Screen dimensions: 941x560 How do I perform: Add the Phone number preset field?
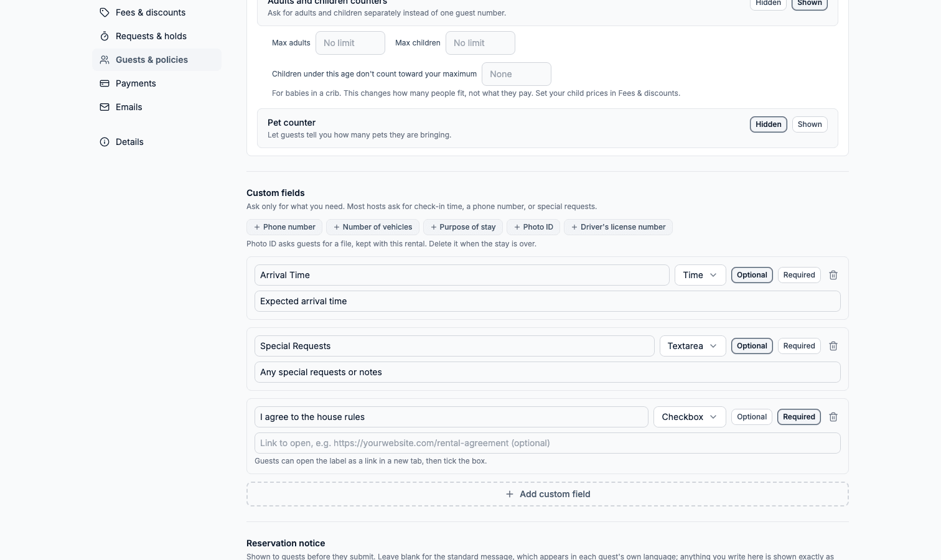[x=284, y=227]
